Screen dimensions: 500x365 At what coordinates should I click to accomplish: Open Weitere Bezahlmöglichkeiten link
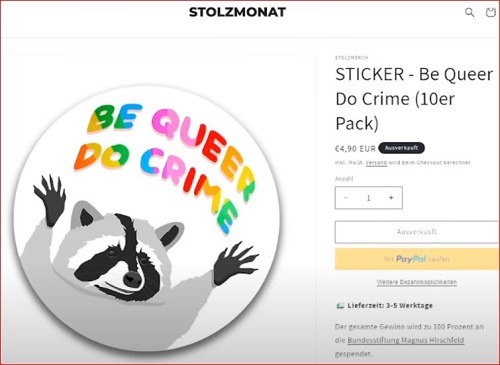[417, 282]
